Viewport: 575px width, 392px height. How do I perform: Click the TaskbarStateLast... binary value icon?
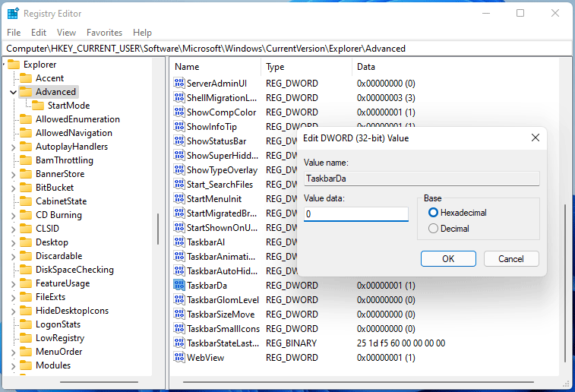[x=179, y=343]
